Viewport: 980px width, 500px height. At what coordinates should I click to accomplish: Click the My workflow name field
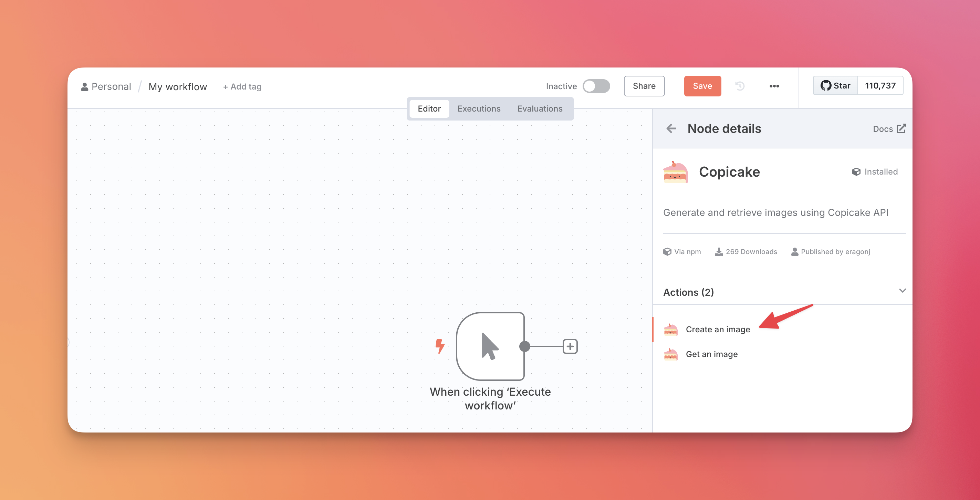click(x=178, y=87)
